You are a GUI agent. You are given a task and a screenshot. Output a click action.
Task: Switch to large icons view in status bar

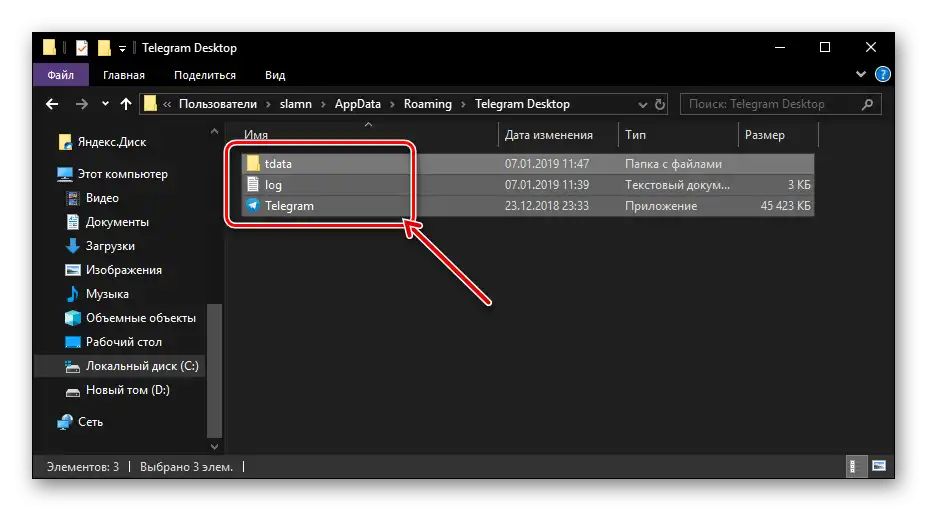click(x=879, y=467)
